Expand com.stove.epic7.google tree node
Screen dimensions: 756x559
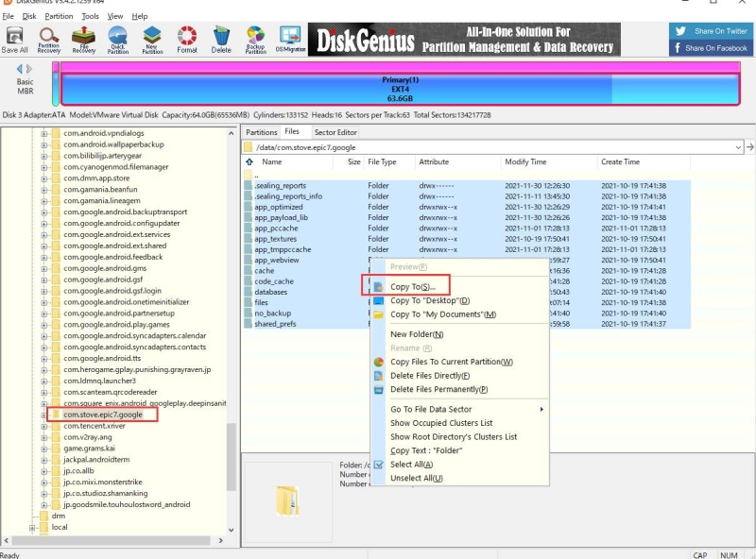coord(43,415)
